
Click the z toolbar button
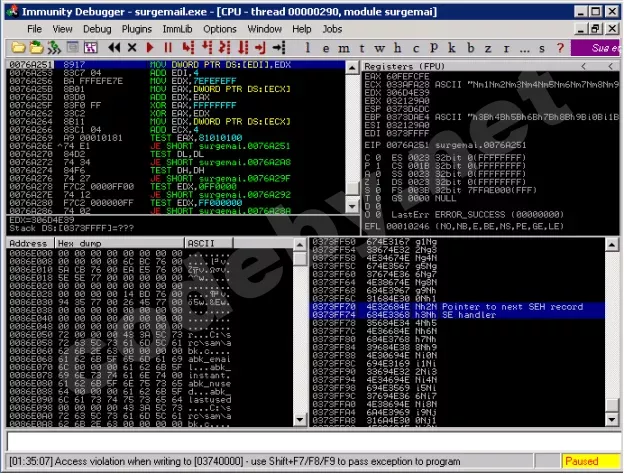(x=488, y=49)
